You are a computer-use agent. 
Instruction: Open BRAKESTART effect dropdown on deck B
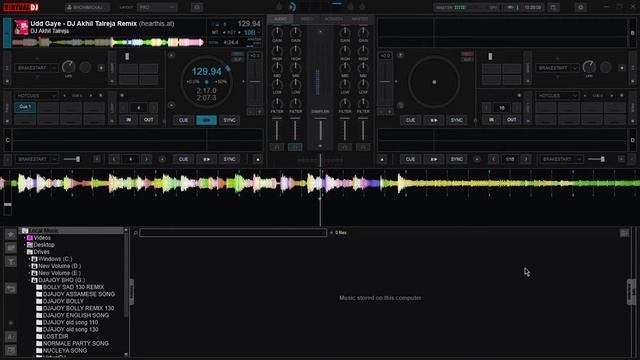coord(557,68)
